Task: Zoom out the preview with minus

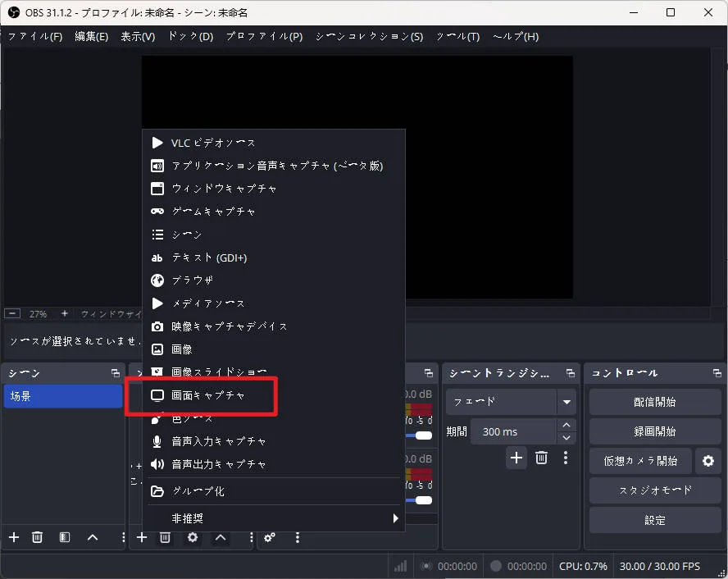Action: pos(12,314)
